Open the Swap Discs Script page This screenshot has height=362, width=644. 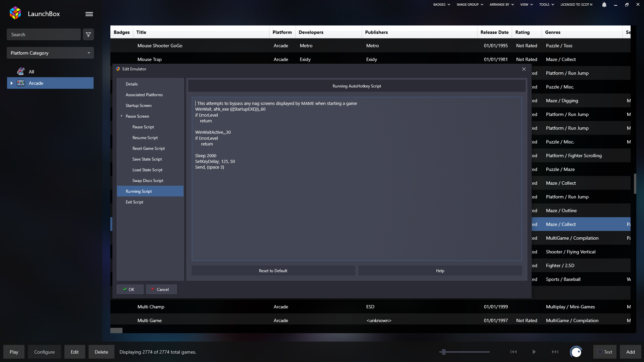pyautogui.click(x=150, y=181)
